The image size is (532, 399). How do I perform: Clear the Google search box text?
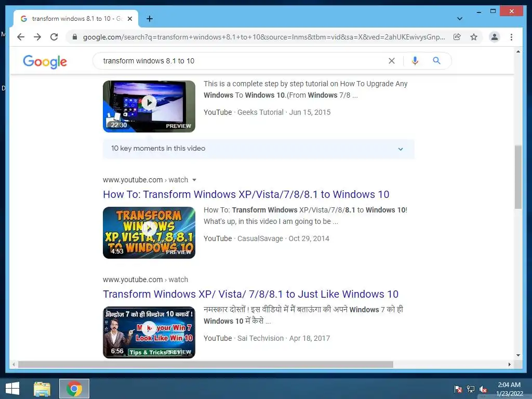tap(392, 61)
